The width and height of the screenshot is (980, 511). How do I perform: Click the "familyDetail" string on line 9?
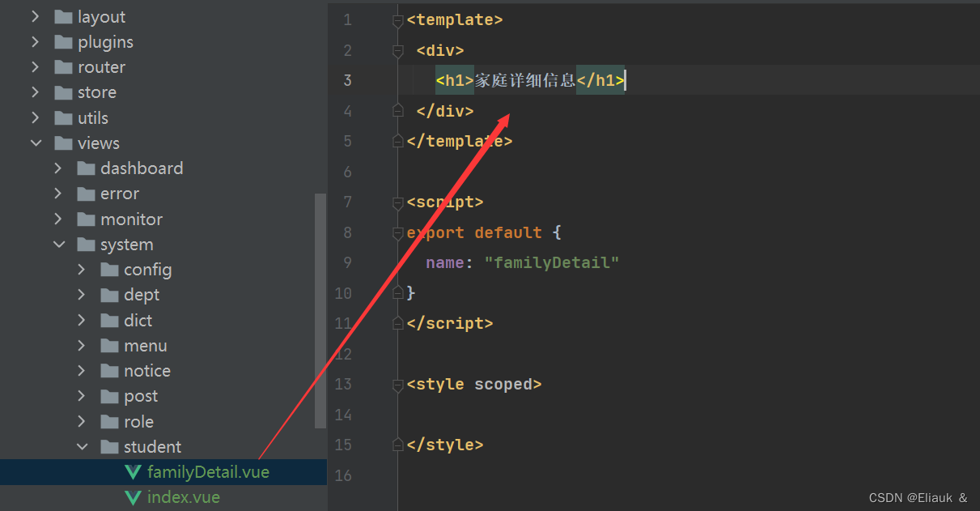552,262
